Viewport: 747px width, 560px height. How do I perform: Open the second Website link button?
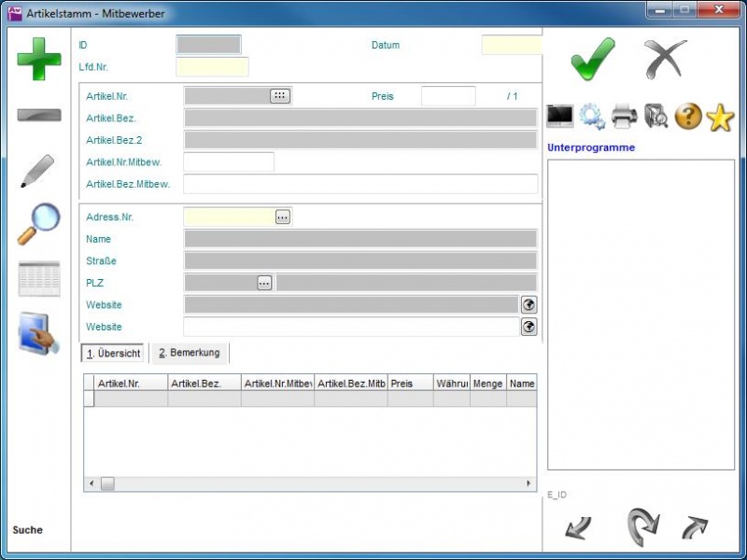[x=529, y=327]
